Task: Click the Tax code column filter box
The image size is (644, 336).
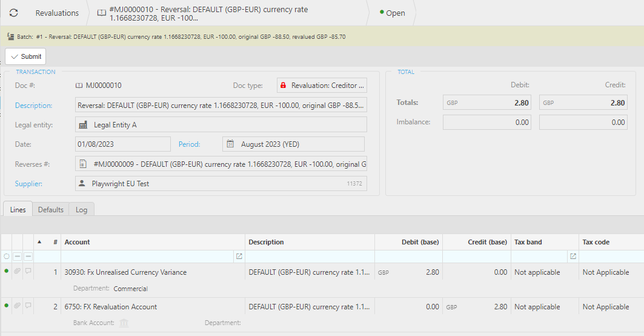Action: click(x=611, y=256)
